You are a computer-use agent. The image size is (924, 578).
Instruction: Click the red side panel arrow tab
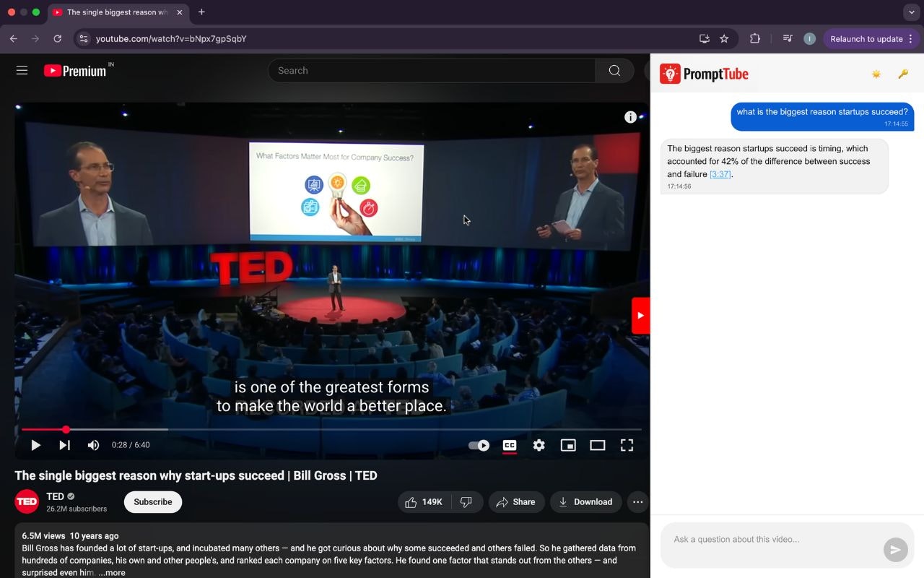[640, 316]
